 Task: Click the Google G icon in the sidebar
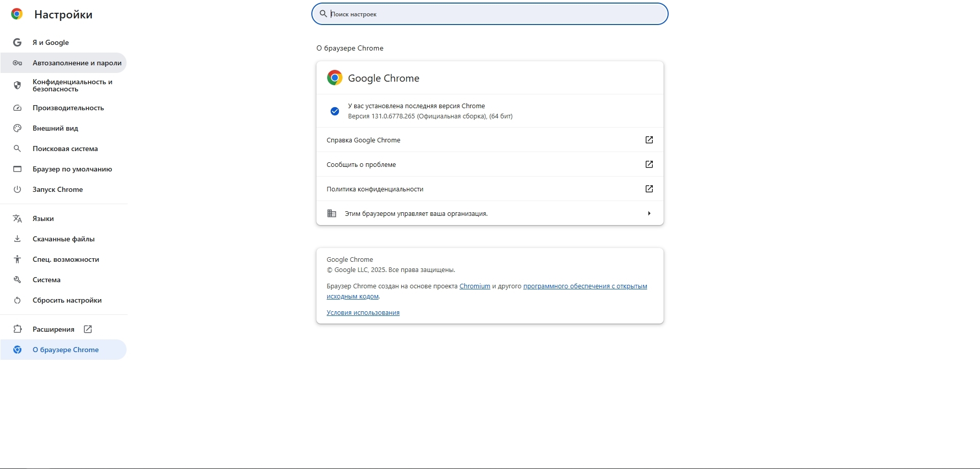17,42
